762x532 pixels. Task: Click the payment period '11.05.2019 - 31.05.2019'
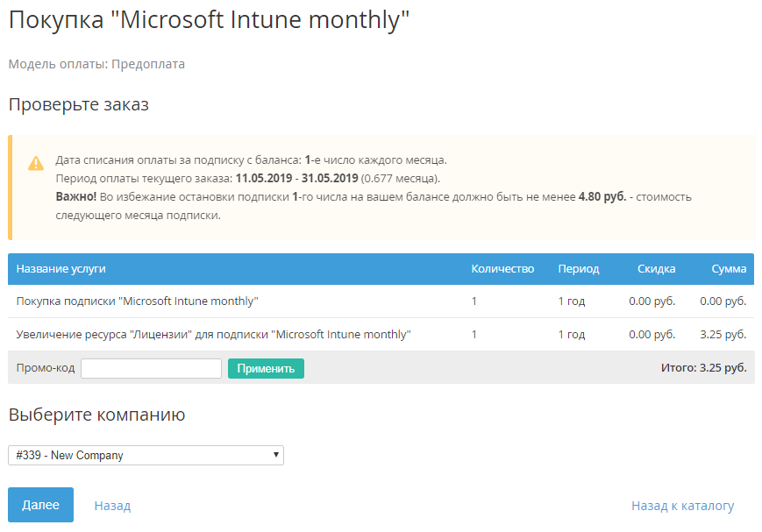pyautogui.click(x=297, y=178)
